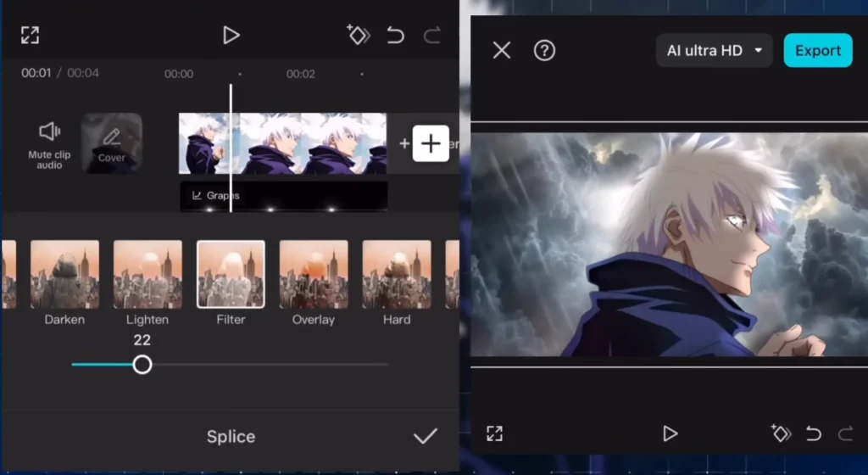Open the Graphs track item
The height and width of the screenshot is (475, 868).
coord(283,196)
